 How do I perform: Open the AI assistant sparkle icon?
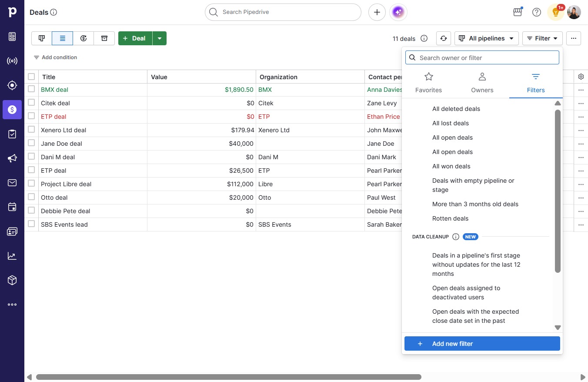click(x=398, y=12)
